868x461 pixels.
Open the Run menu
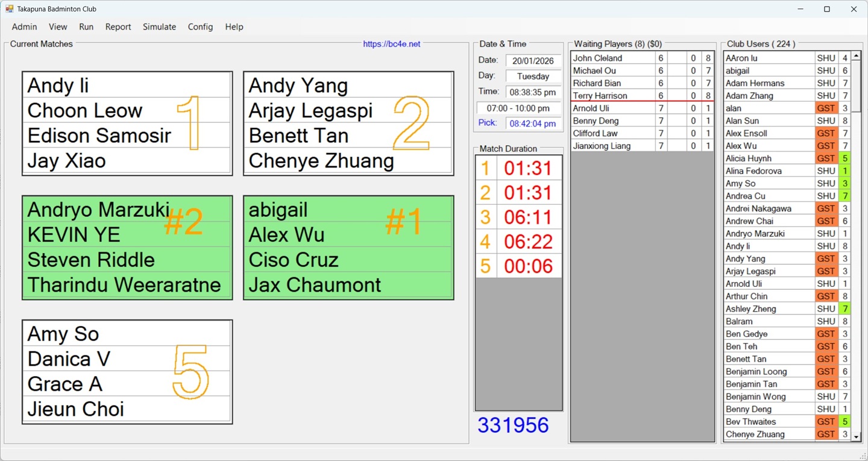[x=86, y=27]
